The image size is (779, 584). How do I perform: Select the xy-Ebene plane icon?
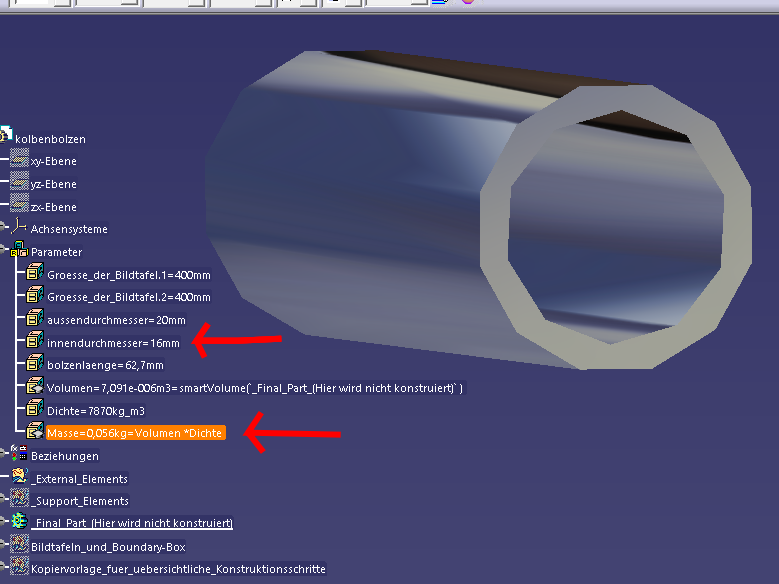[19, 160]
